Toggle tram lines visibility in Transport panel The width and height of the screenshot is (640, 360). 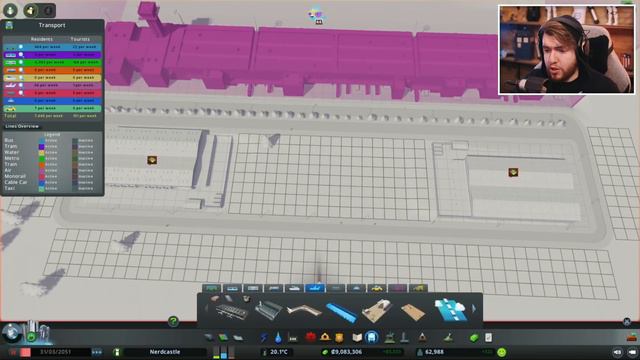click(21, 55)
